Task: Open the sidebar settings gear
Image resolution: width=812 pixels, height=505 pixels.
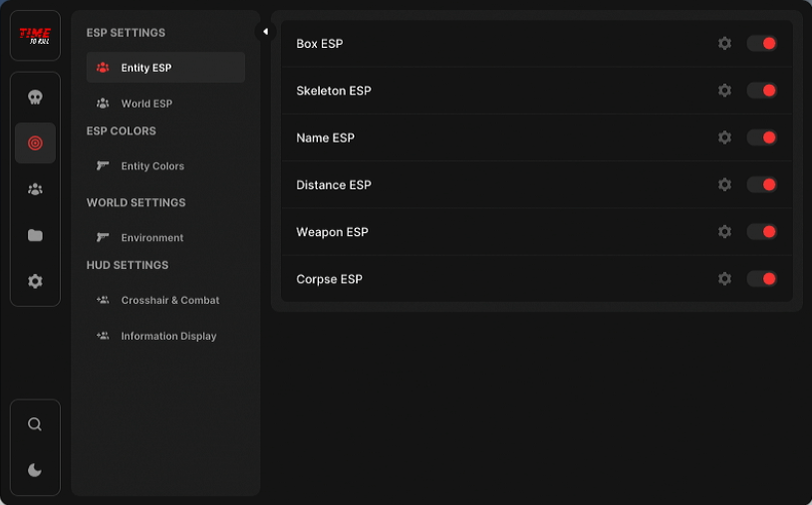Action: [35, 282]
